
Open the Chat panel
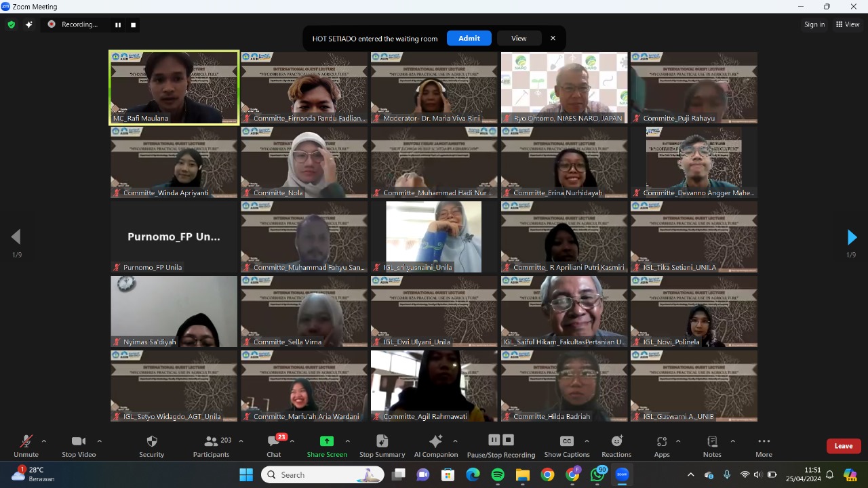(273, 442)
